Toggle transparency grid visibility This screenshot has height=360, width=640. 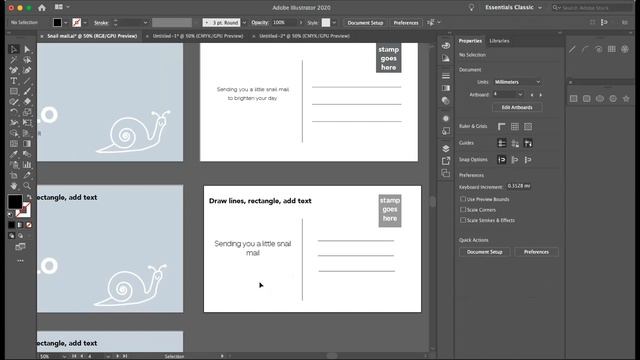(x=528, y=127)
